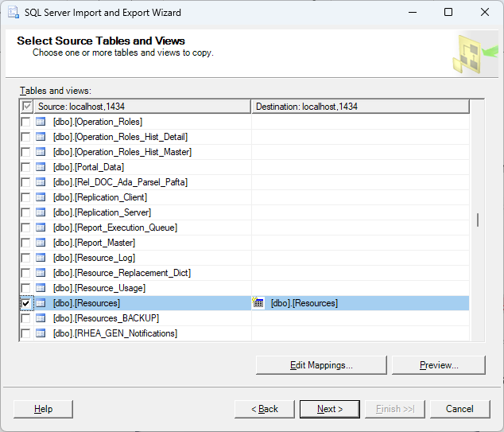This screenshot has width=504, height=432.
Task: Click the Destination: localhost,1434 column header
Action: pos(360,107)
